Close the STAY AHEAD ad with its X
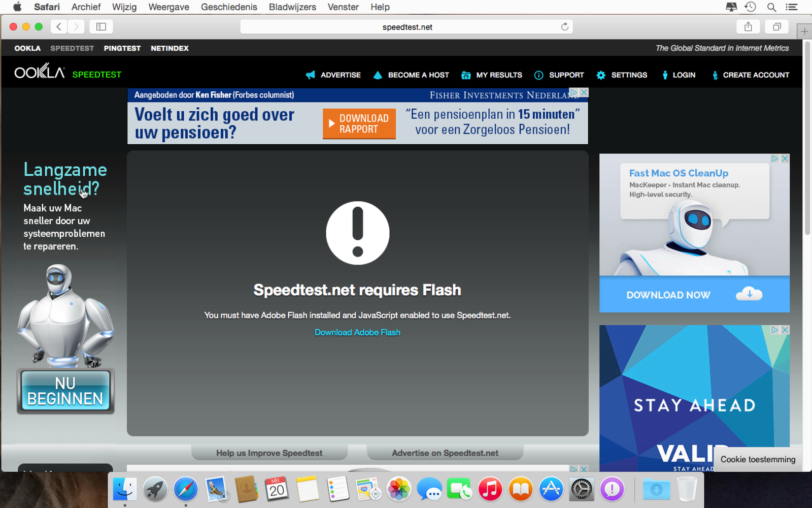This screenshot has height=508, width=812. (x=785, y=330)
